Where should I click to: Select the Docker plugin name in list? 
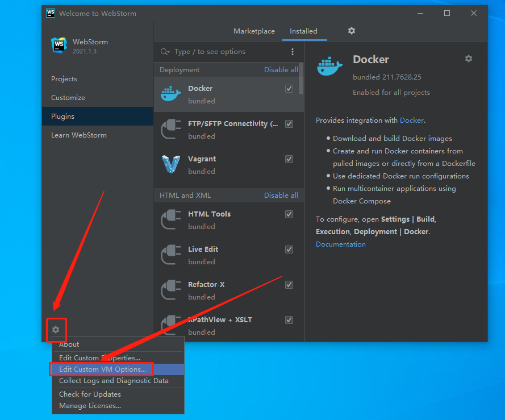pos(200,88)
